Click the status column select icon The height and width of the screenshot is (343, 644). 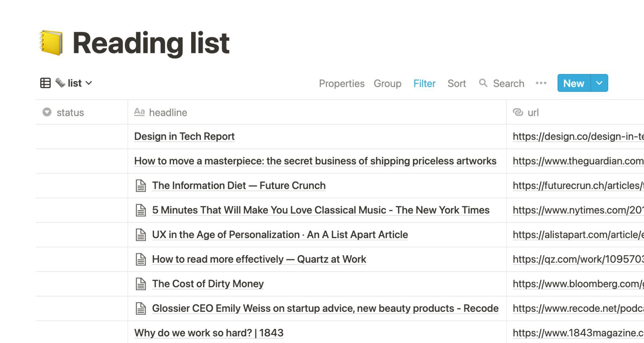click(47, 112)
